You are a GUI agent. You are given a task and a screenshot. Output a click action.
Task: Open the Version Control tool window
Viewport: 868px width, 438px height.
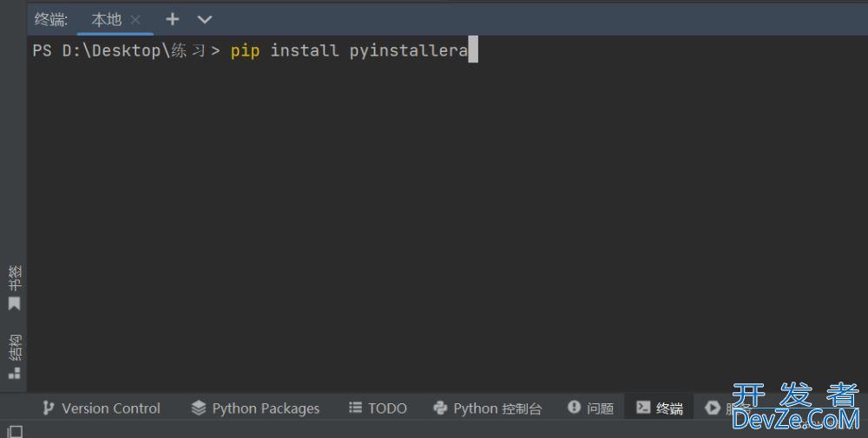(x=102, y=409)
